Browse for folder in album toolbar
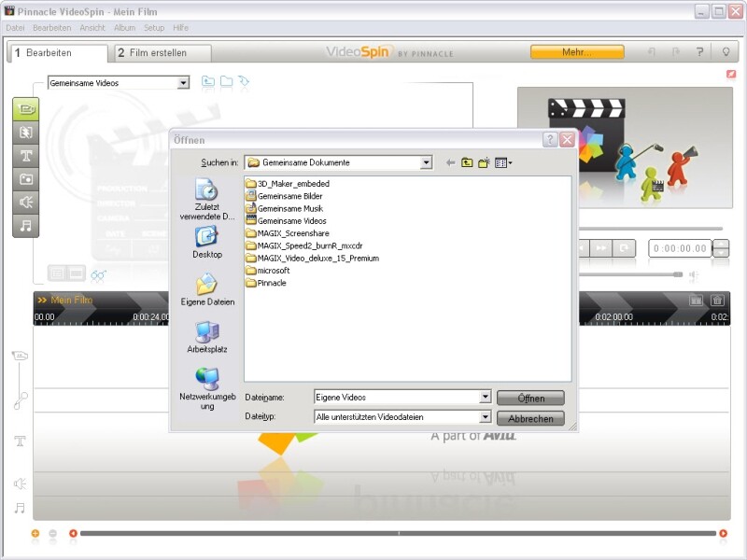Viewport: 747px width, 560px height. click(226, 81)
